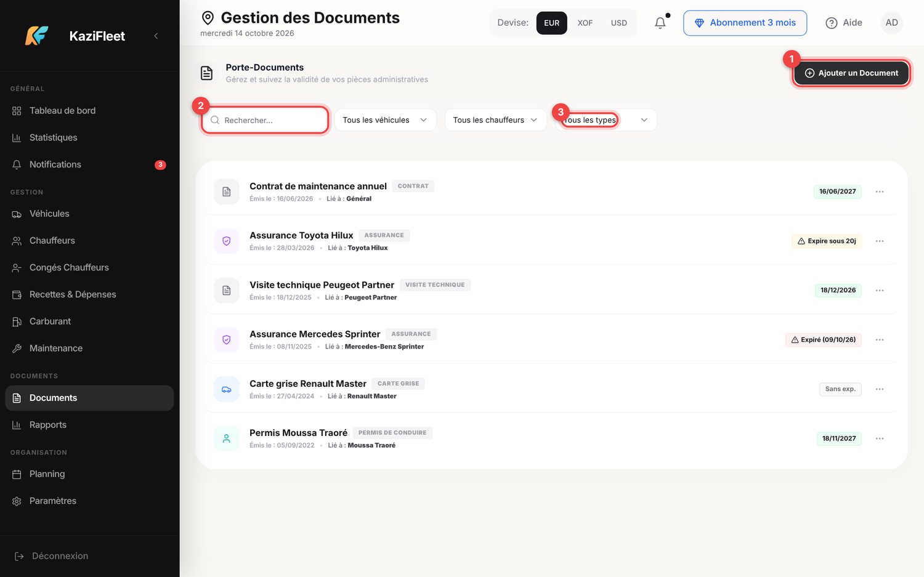The width and height of the screenshot is (924, 577).
Task: Collapse the sidebar with the chevron arrow
Action: coord(156,36)
